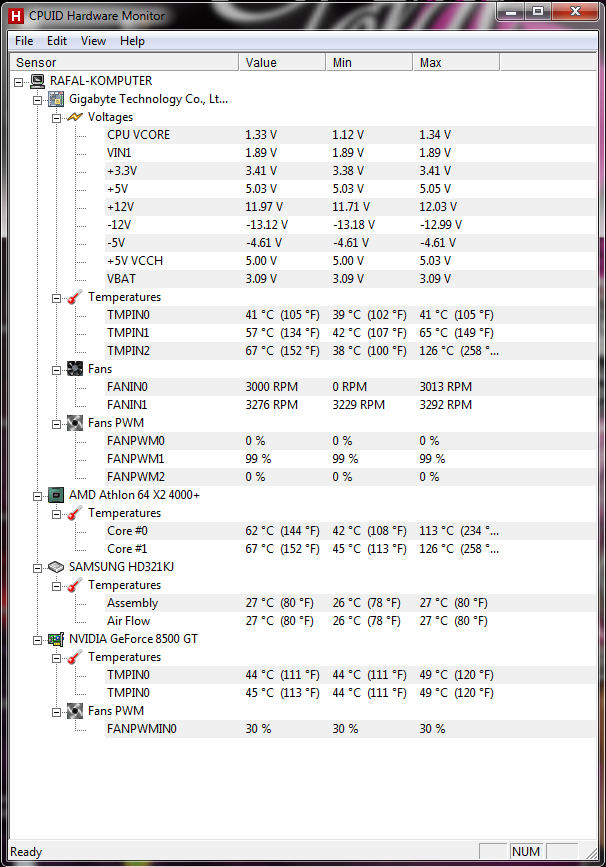Select the FANIN1 fan row
Viewport: 606px width, 867px height.
[x=351, y=405]
